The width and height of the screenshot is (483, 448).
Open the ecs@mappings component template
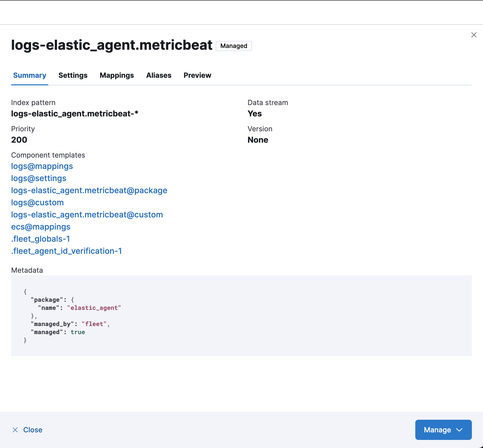[41, 227]
